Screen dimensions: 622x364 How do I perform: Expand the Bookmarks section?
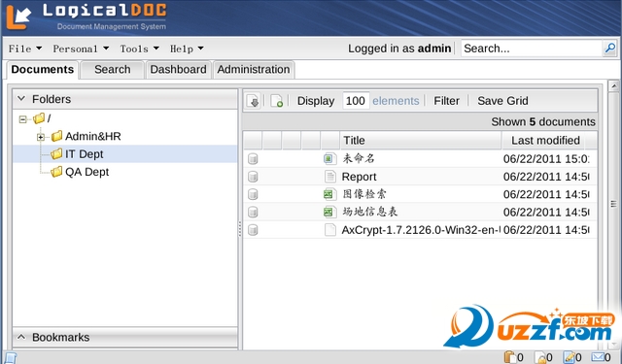point(21,337)
